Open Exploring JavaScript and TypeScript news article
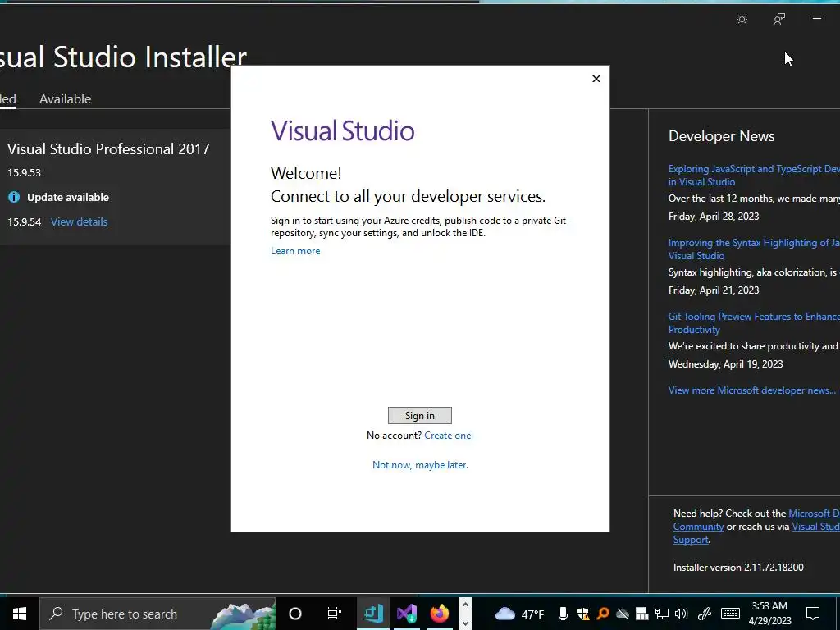Image resolution: width=840 pixels, height=630 pixels. [754, 176]
